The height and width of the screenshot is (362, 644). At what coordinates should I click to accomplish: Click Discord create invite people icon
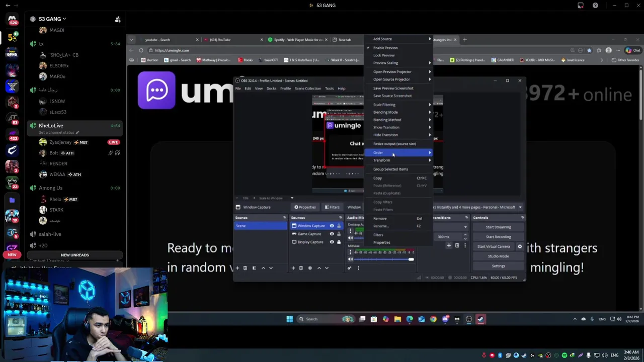tap(118, 19)
